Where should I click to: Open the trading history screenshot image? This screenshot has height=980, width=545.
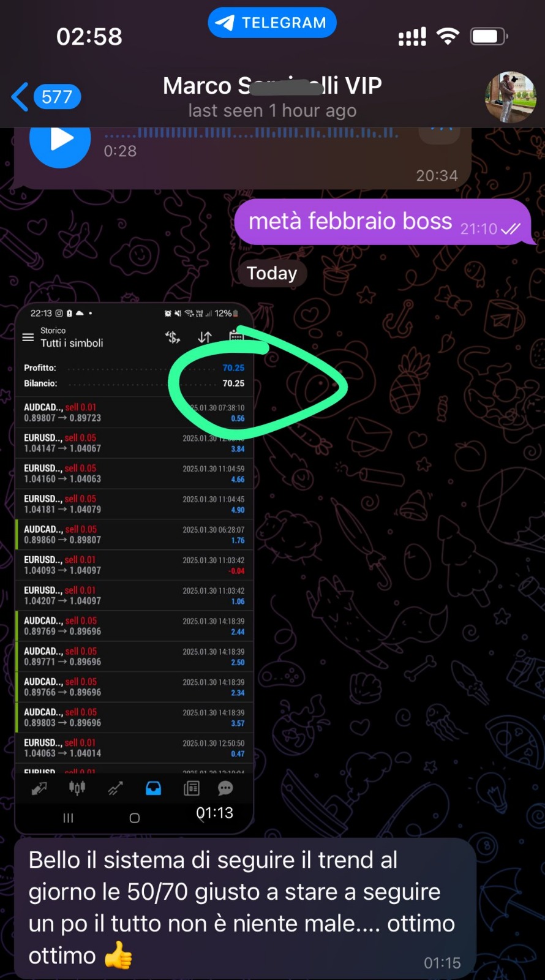(134, 568)
